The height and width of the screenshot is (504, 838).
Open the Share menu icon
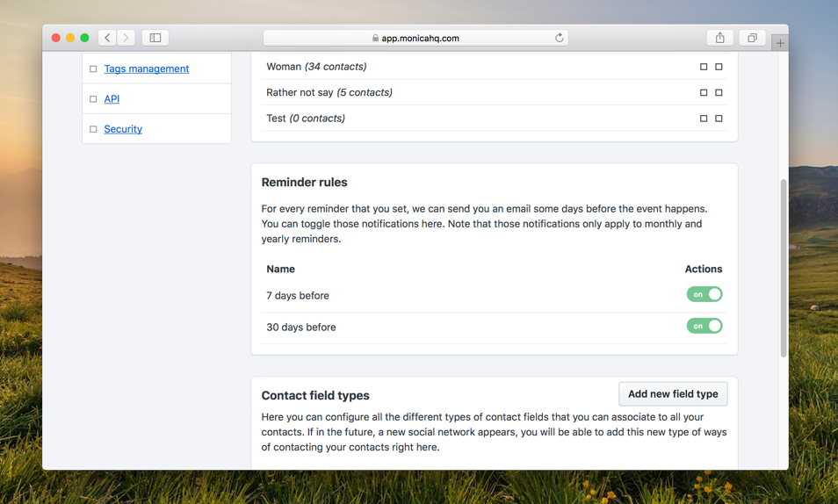(720, 38)
